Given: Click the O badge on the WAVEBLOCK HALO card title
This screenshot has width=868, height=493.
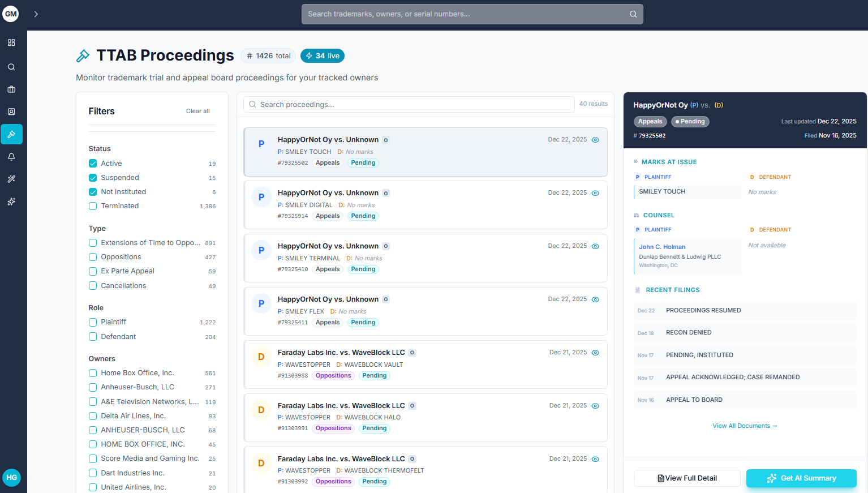Looking at the screenshot, I should coord(412,406).
